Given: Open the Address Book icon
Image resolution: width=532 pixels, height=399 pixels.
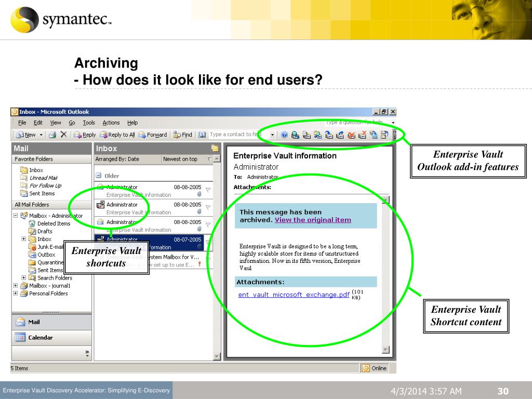Looking at the screenshot, I should [x=202, y=135].
